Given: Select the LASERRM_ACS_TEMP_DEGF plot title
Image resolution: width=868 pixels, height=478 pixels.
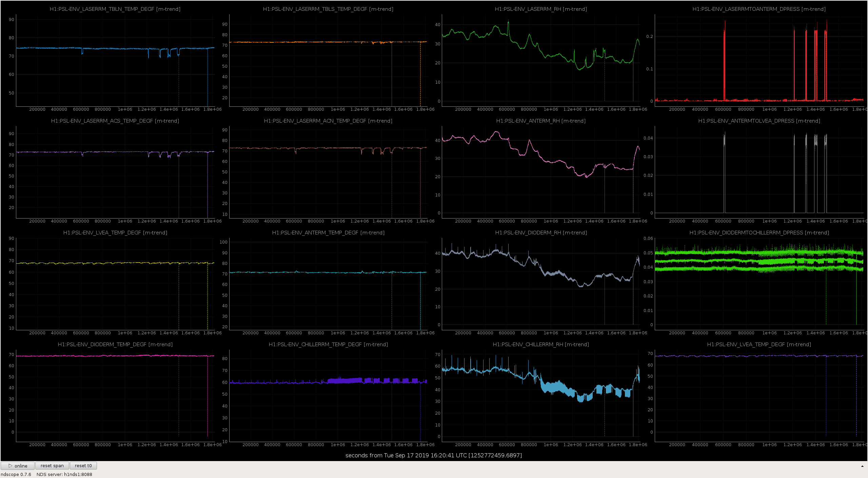Looking at the screenshot, I should pos(115,121).
